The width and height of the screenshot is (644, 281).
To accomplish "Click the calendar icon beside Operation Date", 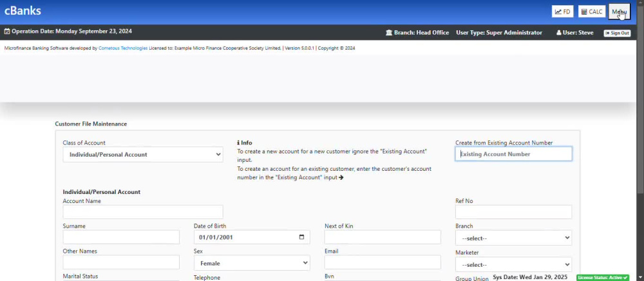I will [x=7, y=31].
